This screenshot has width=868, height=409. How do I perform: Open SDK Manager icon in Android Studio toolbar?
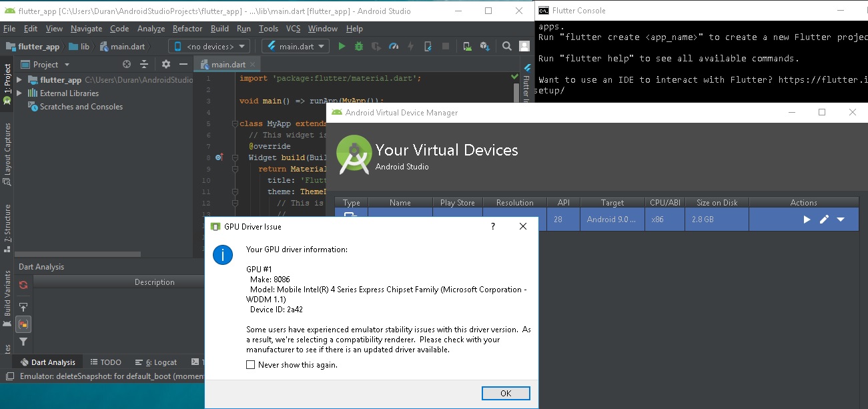[485, 46]
